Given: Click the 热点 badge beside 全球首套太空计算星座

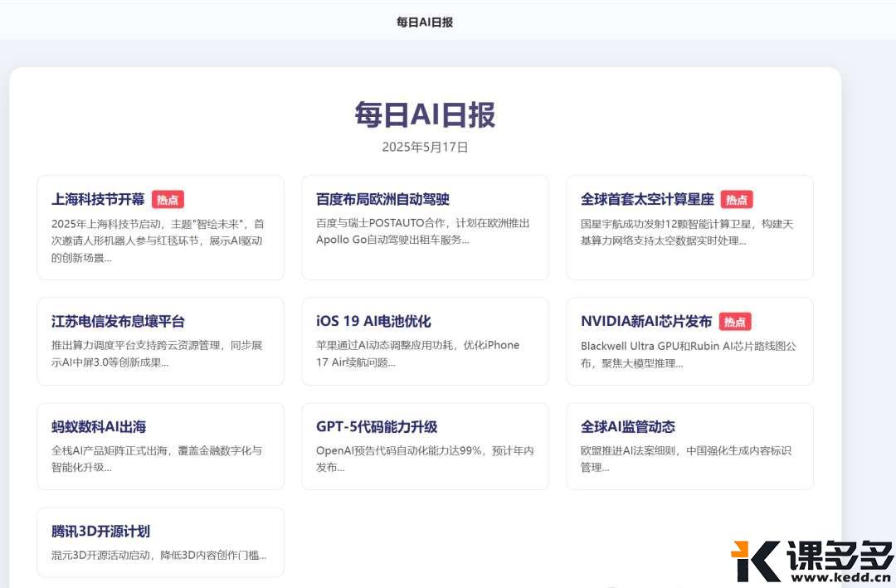Looking at the screenshot, I should coord(737,199).
